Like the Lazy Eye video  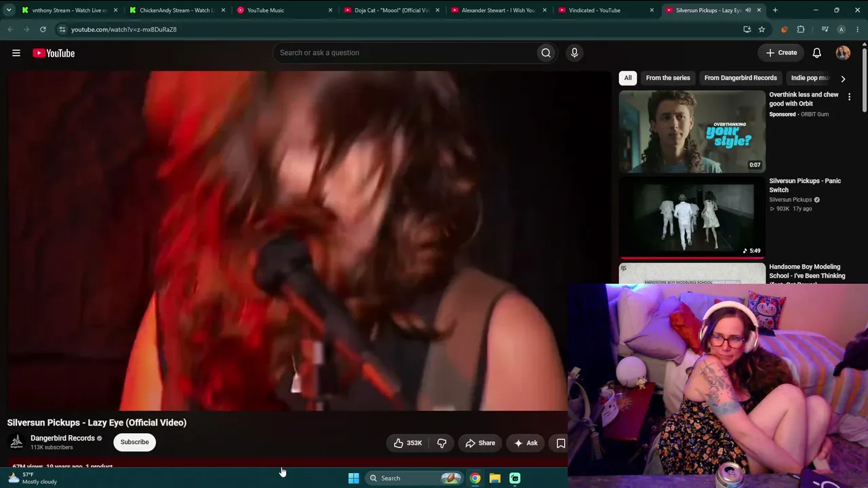pos(408,443)
